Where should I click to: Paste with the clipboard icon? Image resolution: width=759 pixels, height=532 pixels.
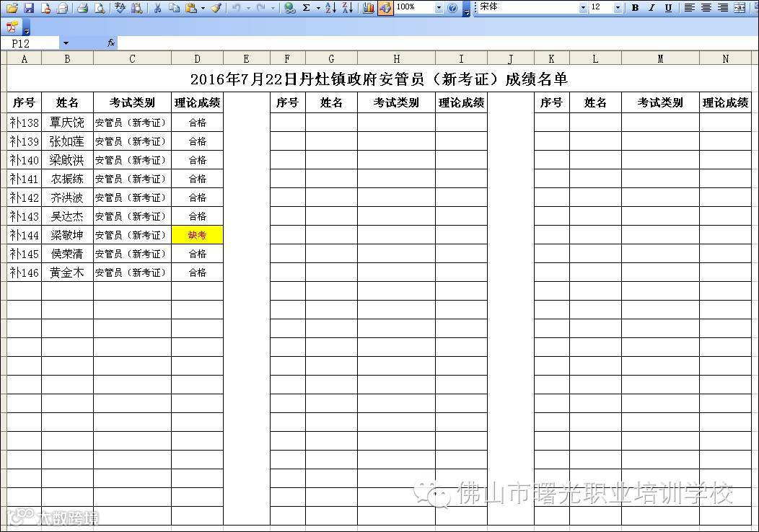coord(191,8)
